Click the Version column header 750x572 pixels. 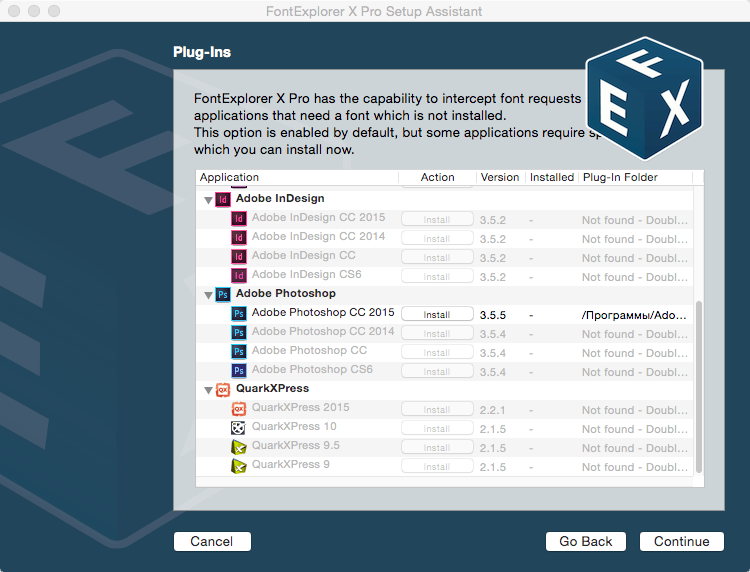point(500,177)
